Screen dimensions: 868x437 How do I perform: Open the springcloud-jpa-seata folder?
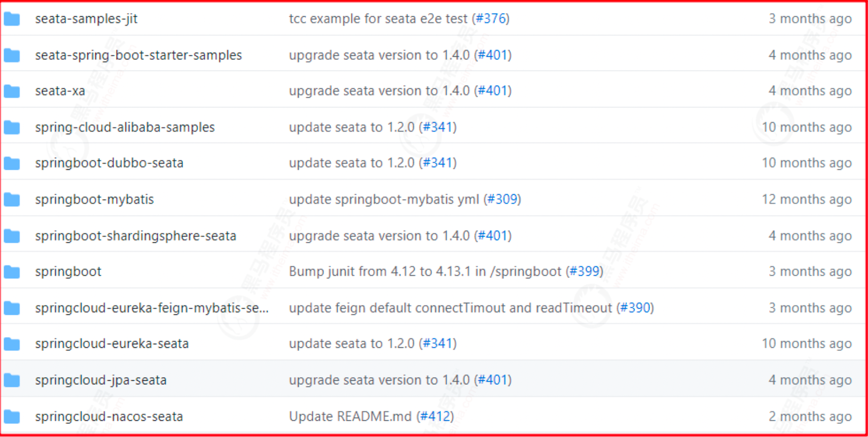pos(100,380)
